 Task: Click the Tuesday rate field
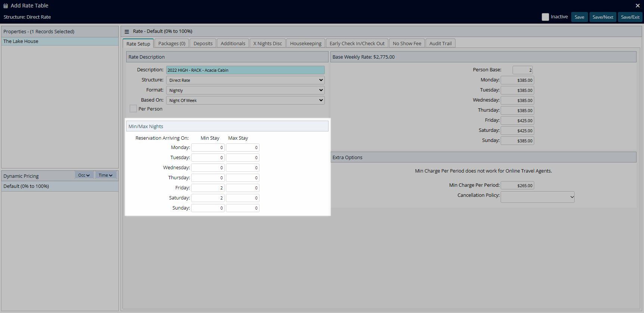pos(517,90)
